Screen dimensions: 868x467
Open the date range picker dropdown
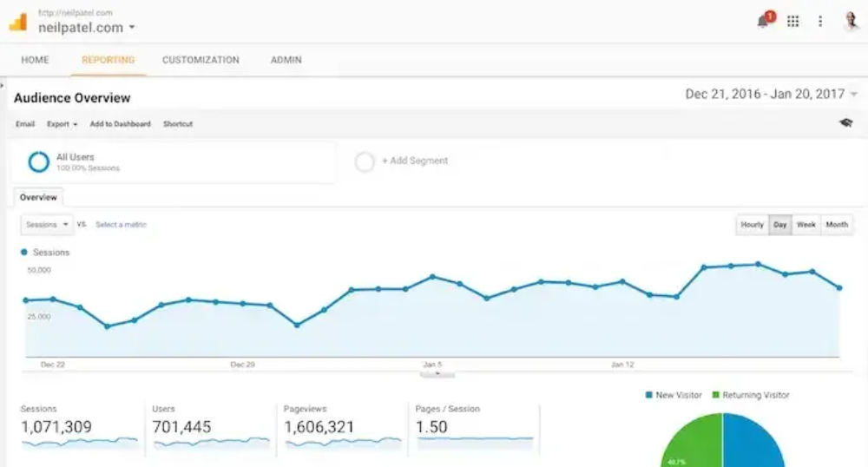pyautogui.click(x=771, y=94)
